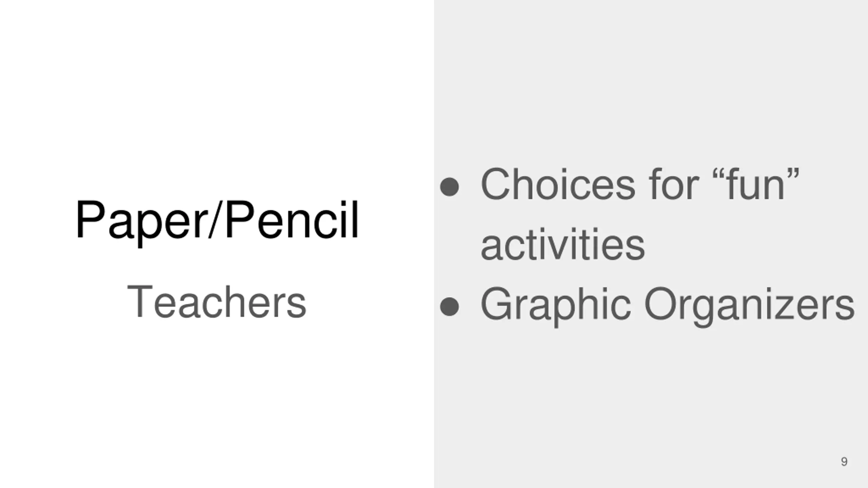Click the word "fun" inside quotes
The height and width of the screenshot is (488, 868).
coord(756,184)
